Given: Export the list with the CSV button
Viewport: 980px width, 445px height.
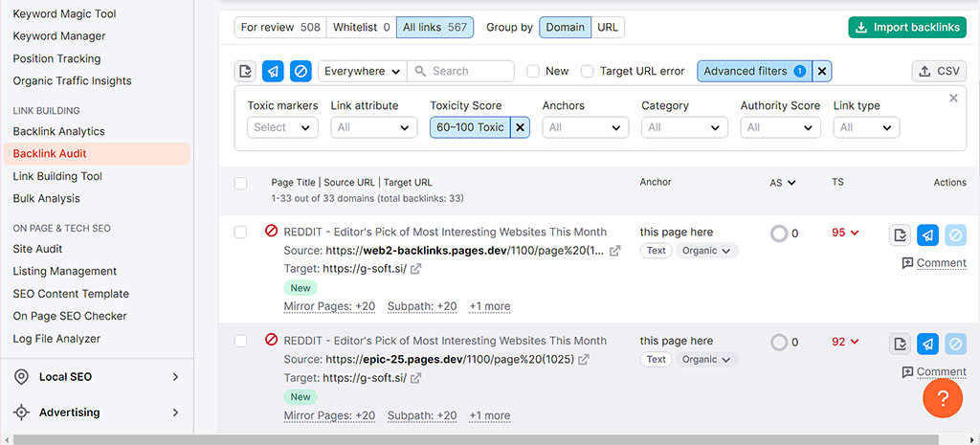Looking at the screenshot, I should [939, 71].
